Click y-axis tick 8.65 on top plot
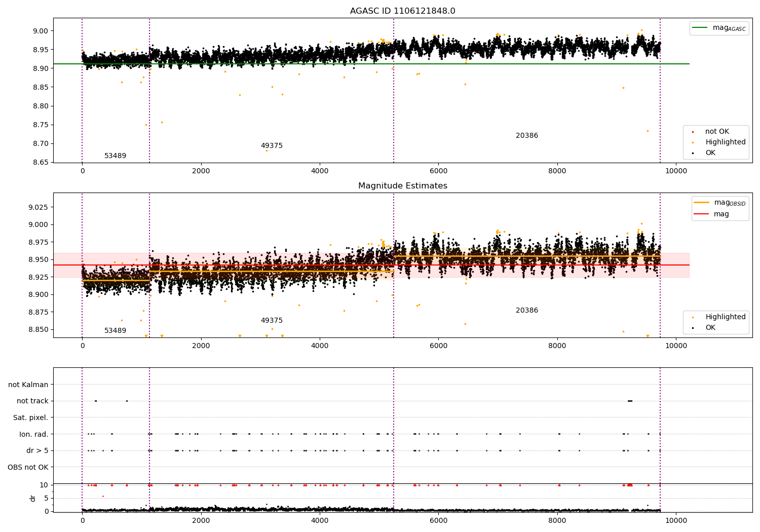 41,163
